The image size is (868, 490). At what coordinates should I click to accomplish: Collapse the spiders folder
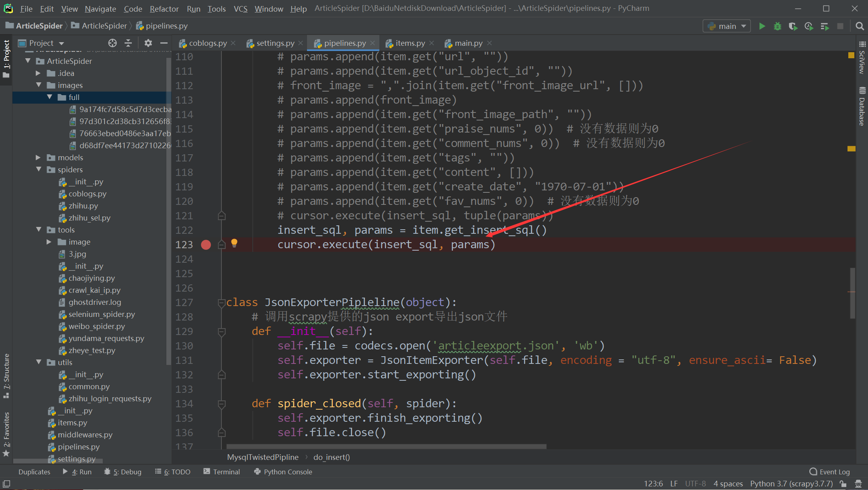(39, 169)
